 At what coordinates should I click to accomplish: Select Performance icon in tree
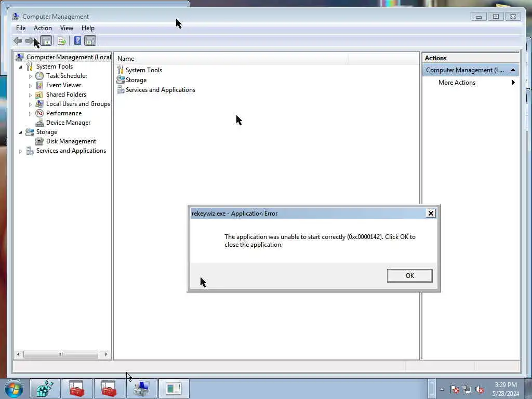pos(39,113)
